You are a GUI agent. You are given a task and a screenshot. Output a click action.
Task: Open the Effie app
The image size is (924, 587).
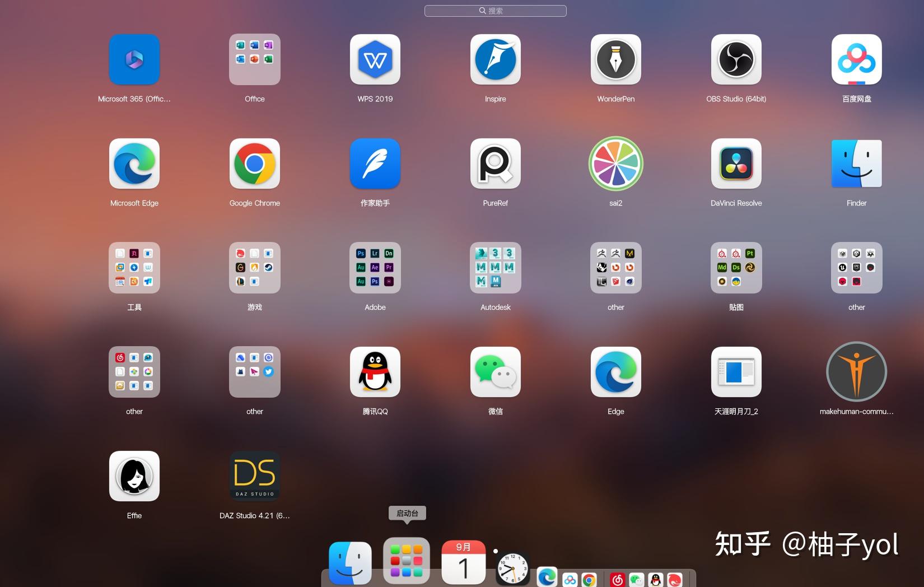point(134,476)
